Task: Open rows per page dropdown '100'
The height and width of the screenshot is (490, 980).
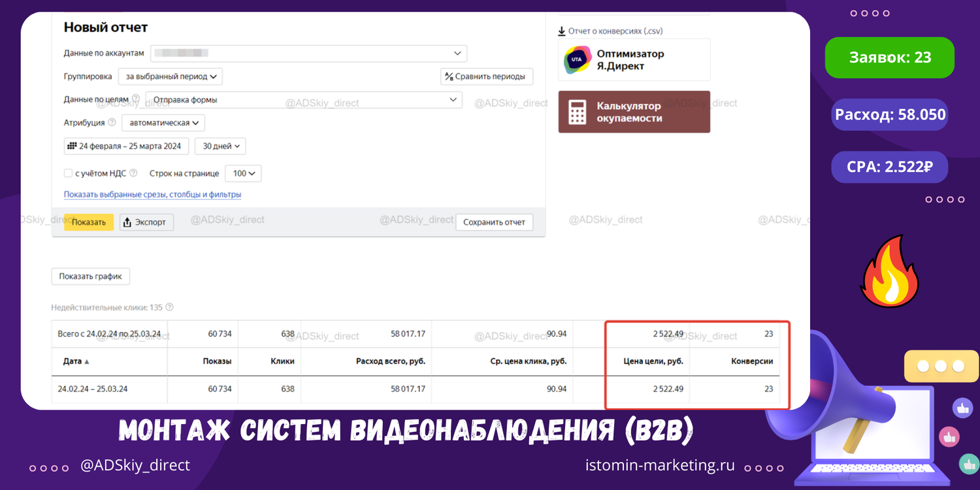Action: [x=243, y=174]
